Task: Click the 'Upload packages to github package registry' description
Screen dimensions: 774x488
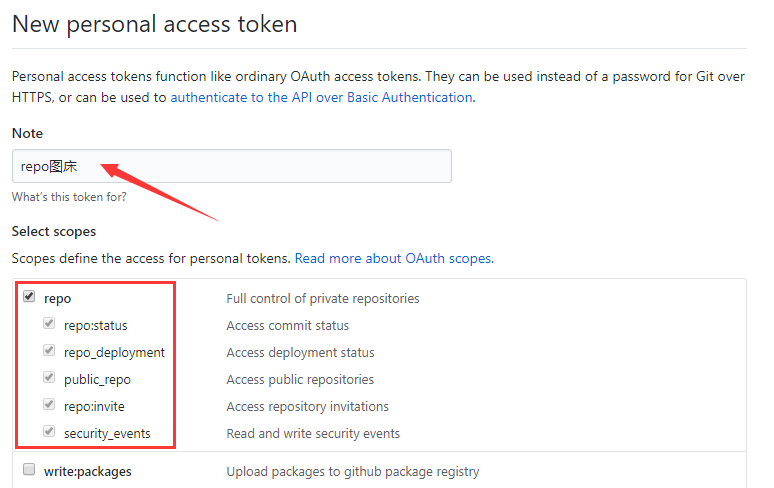Action: pyautogui.click(x=353, y=472)
